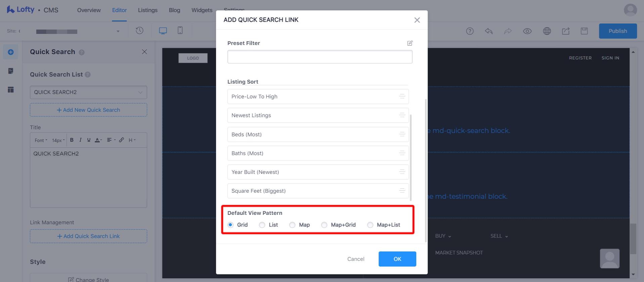
Task: Show help for Quick Search heading
Action: tap(82, 52)
